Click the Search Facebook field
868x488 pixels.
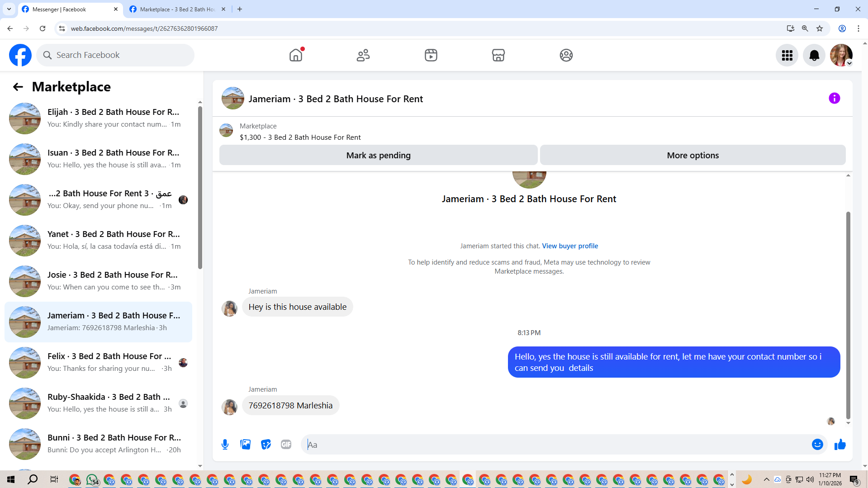tap(115, 55)
